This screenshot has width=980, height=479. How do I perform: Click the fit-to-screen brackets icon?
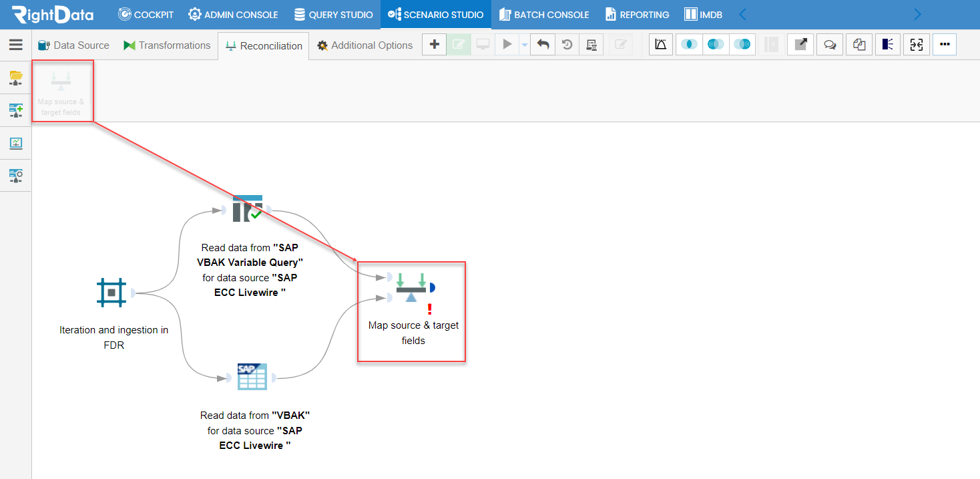pyautogui.click(x=917, y=45)
